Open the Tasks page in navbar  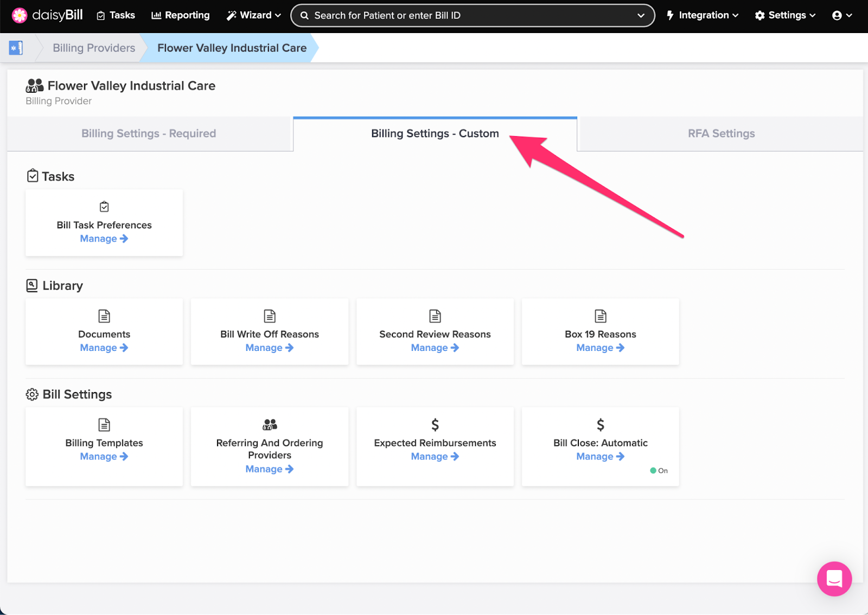(116, 15)
